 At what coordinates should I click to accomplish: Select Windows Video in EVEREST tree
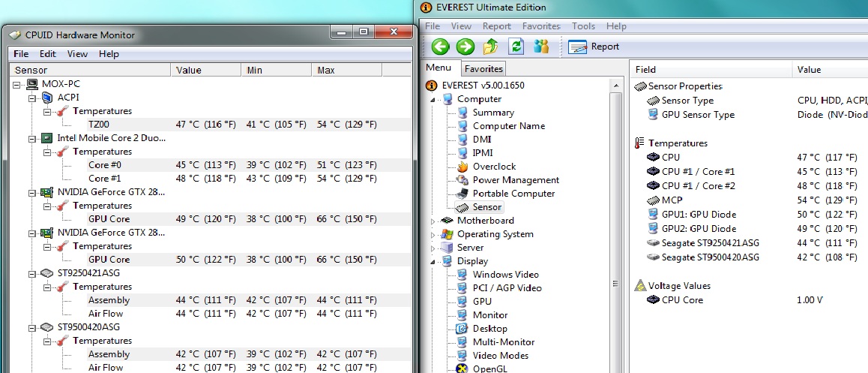(x=505, y=275)
